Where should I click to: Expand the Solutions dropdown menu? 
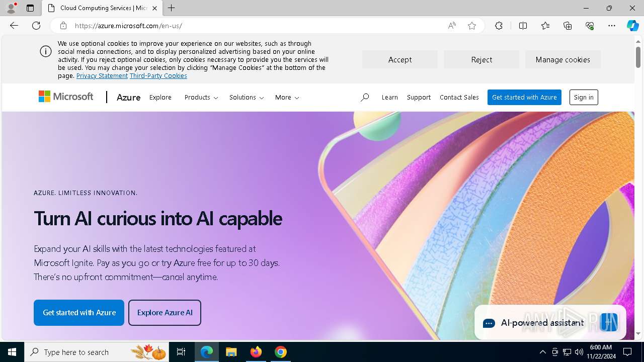tap(247, 98)
